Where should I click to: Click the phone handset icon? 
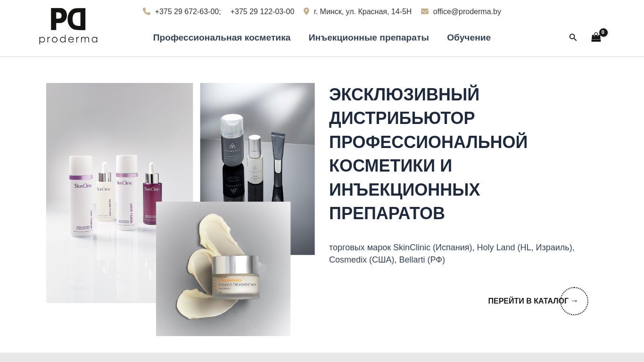147,11
